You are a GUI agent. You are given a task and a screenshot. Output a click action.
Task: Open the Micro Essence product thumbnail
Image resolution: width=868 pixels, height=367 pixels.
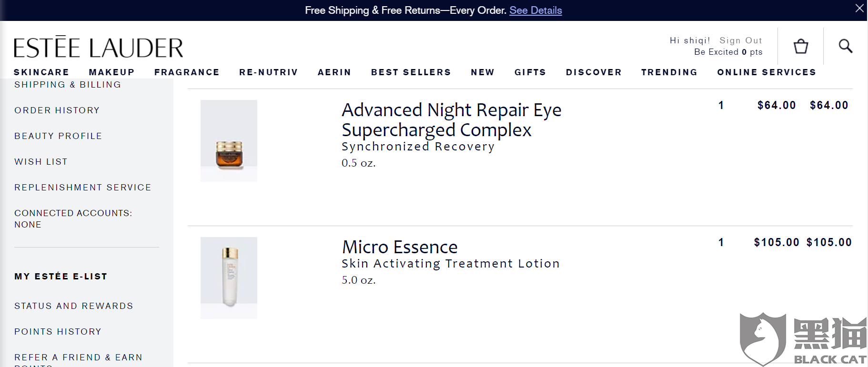(x=229, y=278)
